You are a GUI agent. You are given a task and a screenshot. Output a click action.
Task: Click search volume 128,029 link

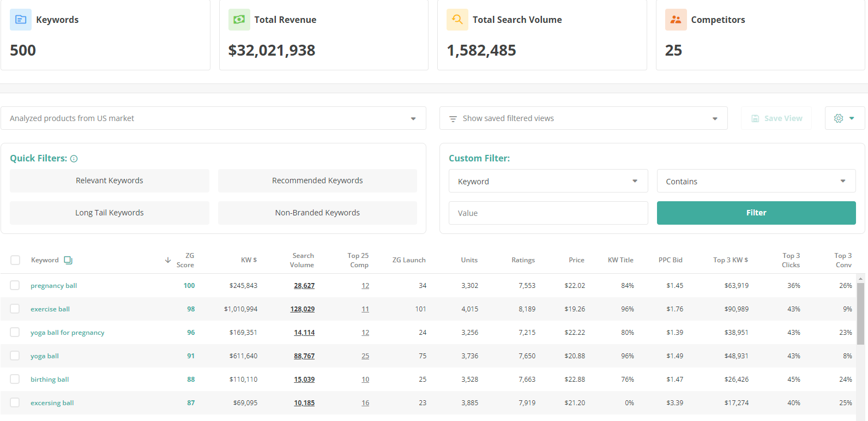point(302,309)
